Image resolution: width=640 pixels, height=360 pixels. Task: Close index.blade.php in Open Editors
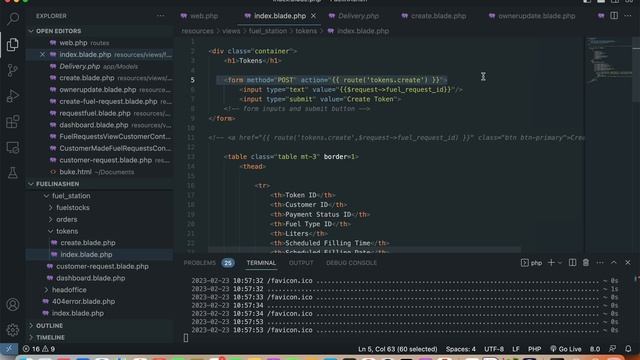(42, 54)
